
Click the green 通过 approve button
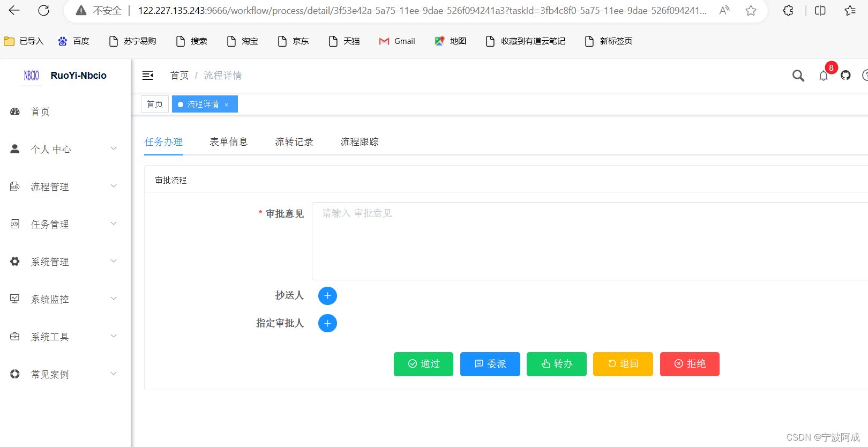click(423, 364)
